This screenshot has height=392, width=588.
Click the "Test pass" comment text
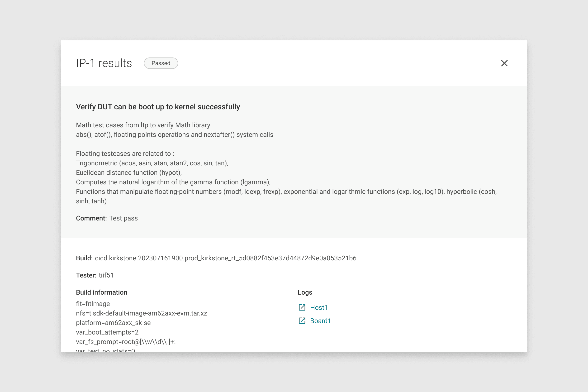(x=123, y=218)
